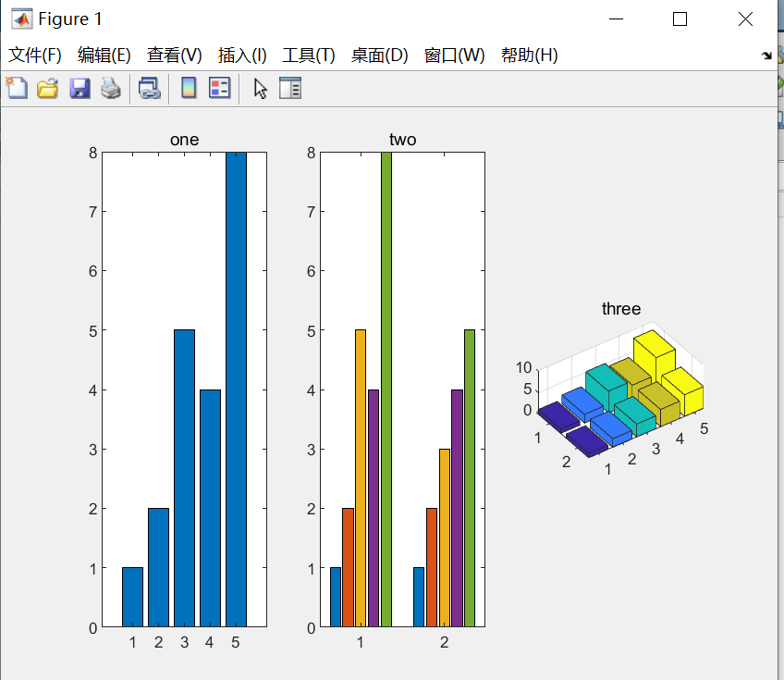Open the property editor panel
The width and height of the screenshot is (784, 680).
click(290, 88)
